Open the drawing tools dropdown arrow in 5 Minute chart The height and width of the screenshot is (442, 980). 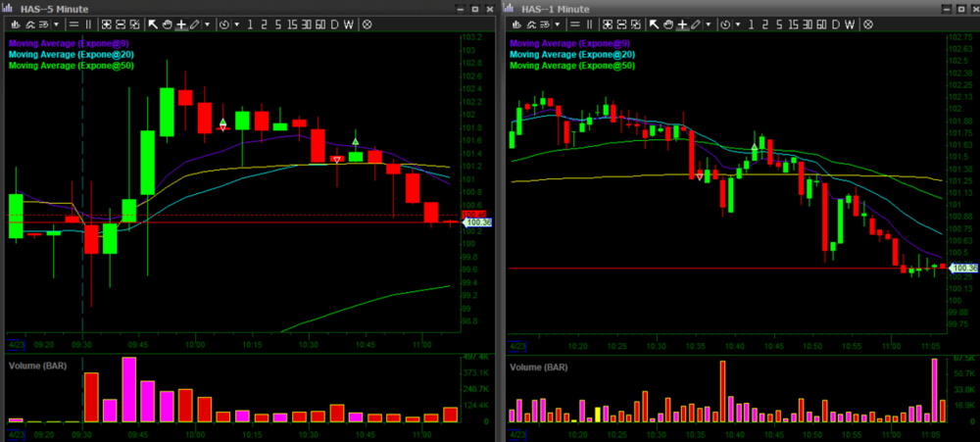(x=207, y=24)
